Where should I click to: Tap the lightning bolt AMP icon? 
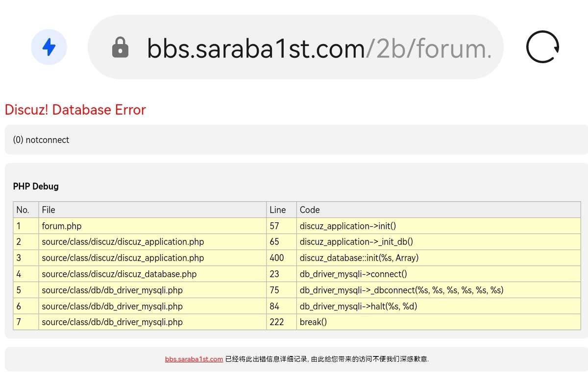point(49,47)
